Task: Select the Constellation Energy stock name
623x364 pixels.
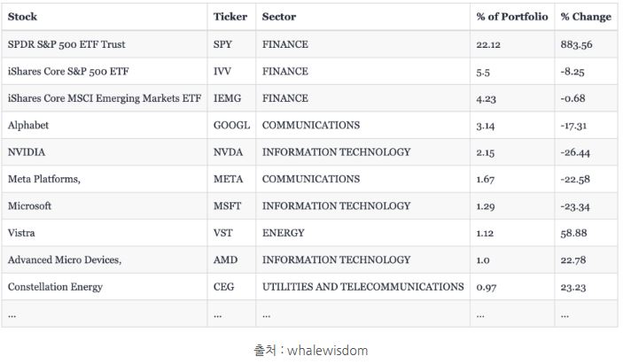Action: click(x=55, y=287)
